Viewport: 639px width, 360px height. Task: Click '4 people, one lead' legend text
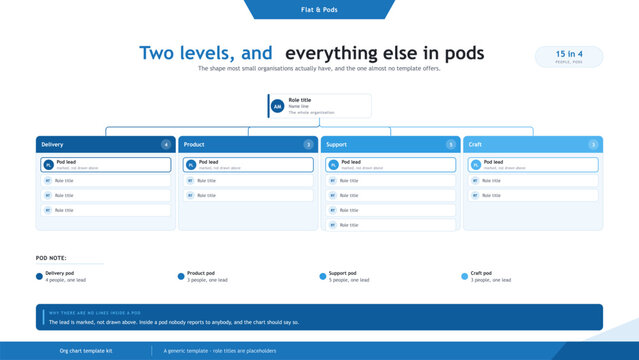pyautogui.click(x=66, y=280)
